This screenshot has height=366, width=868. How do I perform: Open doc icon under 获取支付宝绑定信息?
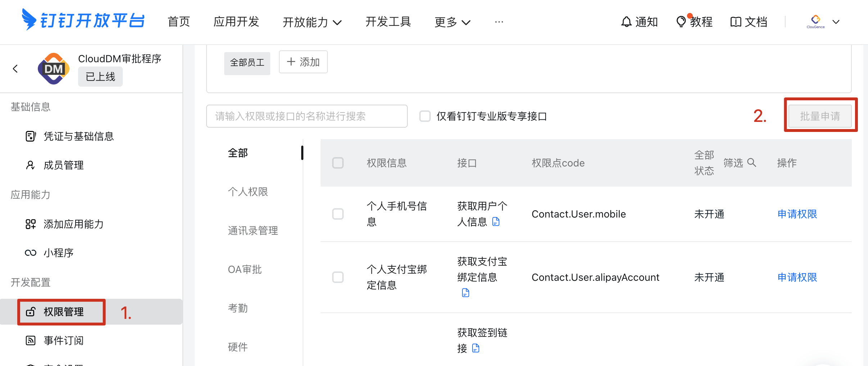(466, 293)
